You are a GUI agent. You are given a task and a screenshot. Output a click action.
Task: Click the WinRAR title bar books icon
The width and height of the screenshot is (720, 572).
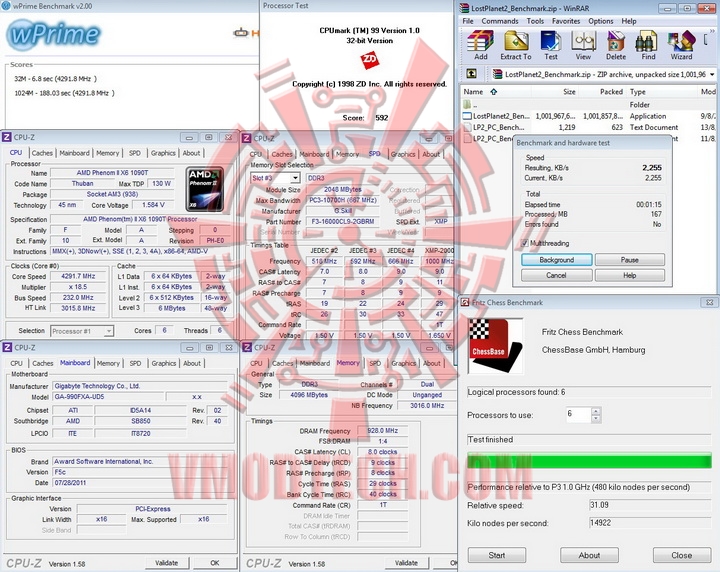tap(465, 8)
